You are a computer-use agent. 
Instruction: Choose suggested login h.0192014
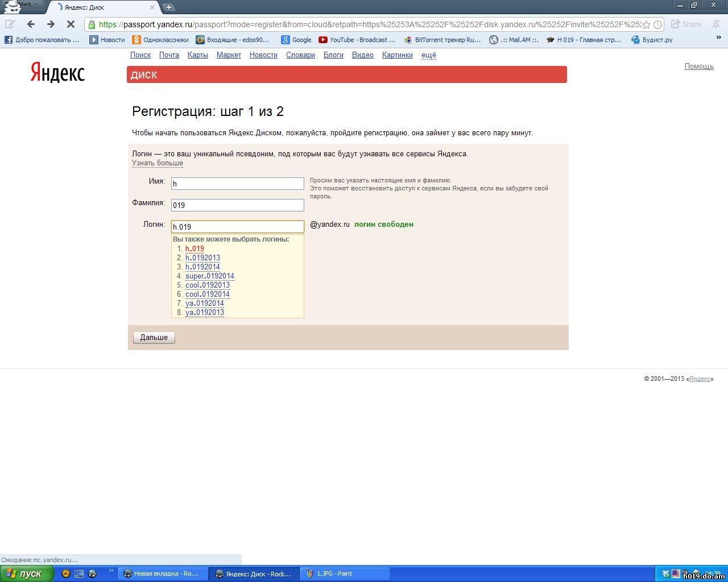coord(202,267)
